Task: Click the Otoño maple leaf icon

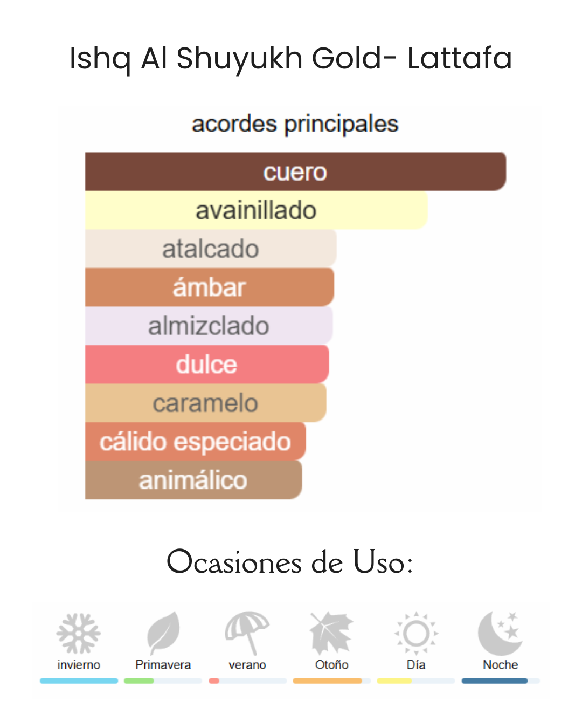Action: (x=331, y=633)
